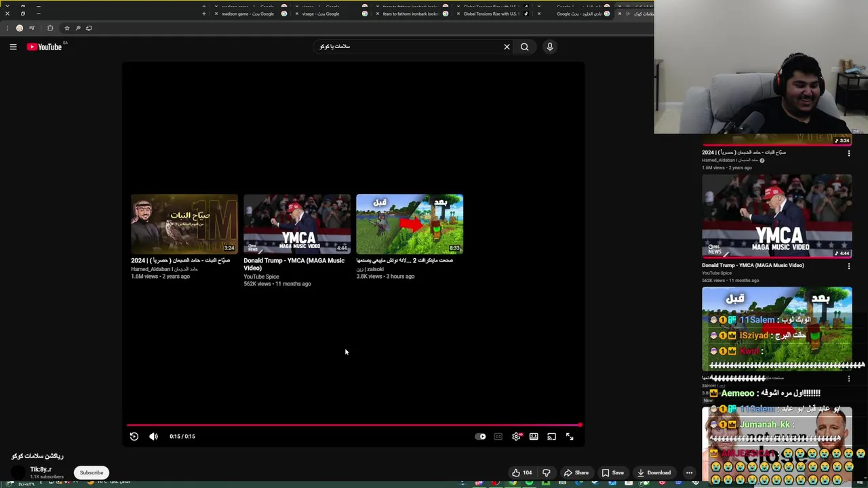Download the video

[654, 472]
